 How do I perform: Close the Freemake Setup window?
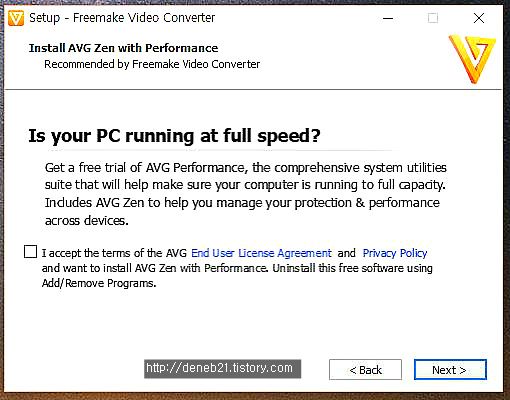pyautogui.click(x=479, y=18)
